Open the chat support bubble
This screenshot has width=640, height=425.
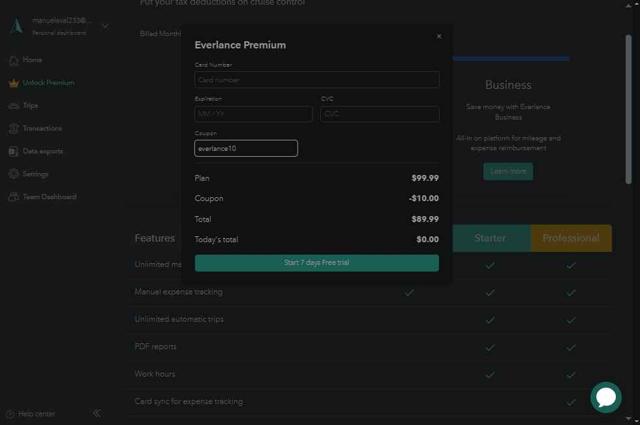click(606, 397)
